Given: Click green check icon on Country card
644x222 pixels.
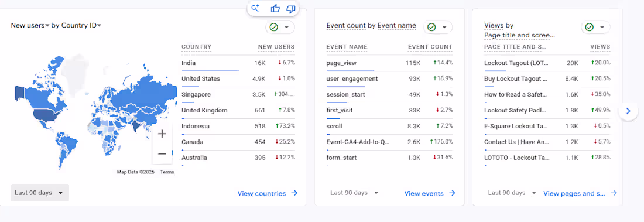Looking at the screenshot, I should click(x=273, y=27).
